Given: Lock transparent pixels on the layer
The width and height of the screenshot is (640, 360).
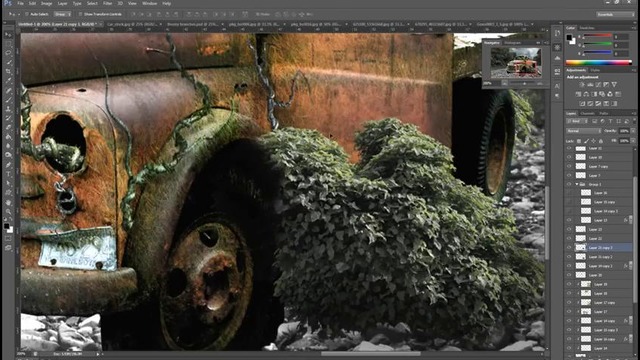Looking at the screenshot, I should point(579,141).
